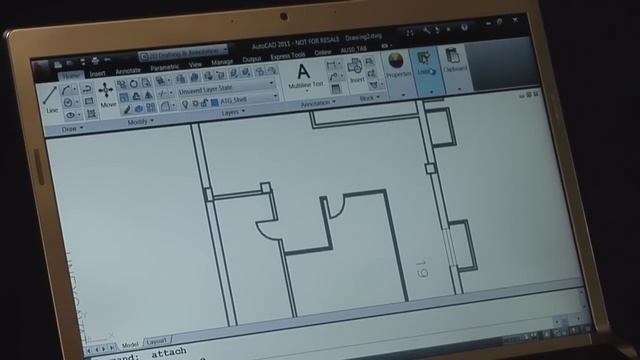Toggle layer lock padlock icon

coord(204,103)
